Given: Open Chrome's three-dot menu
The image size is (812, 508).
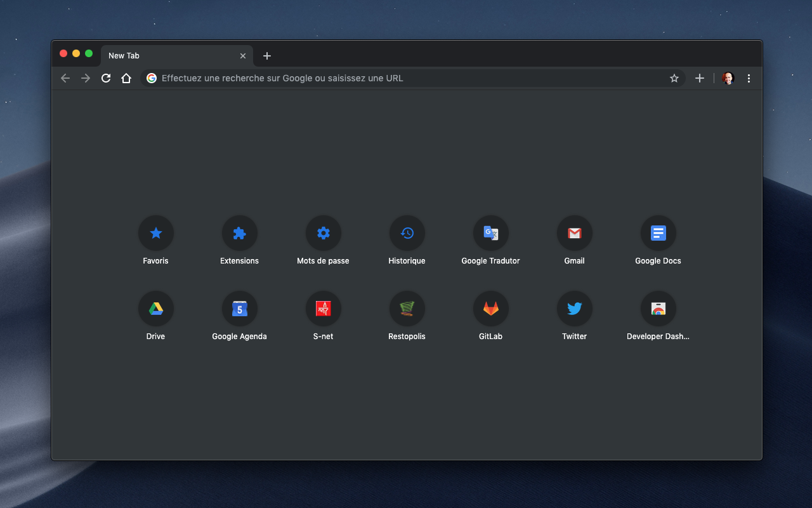Looking at the screenshot, I should coord(749,78).
